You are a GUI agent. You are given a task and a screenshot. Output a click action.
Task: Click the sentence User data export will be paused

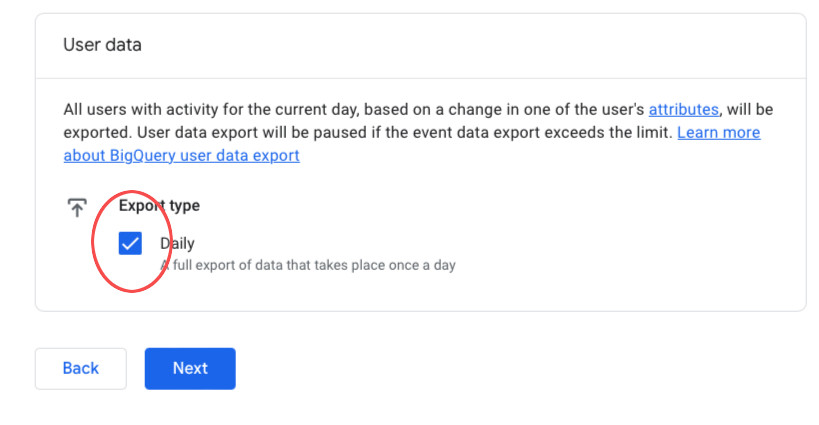[x=405, y=133]
